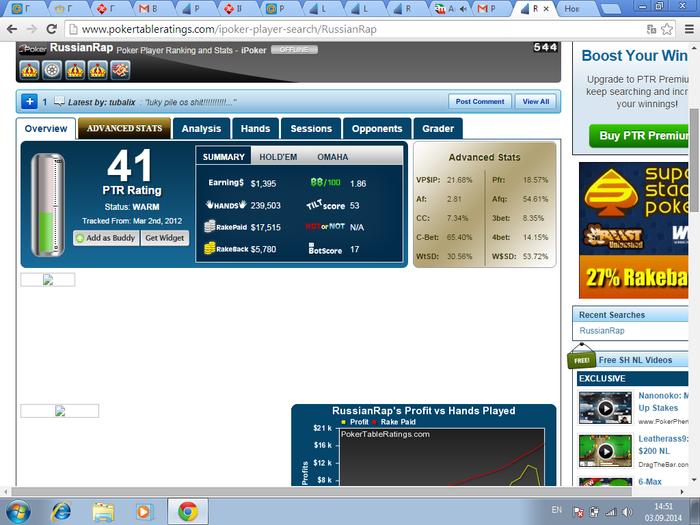
Task: Open media player from taskbar
Action: tap(145, 512)
